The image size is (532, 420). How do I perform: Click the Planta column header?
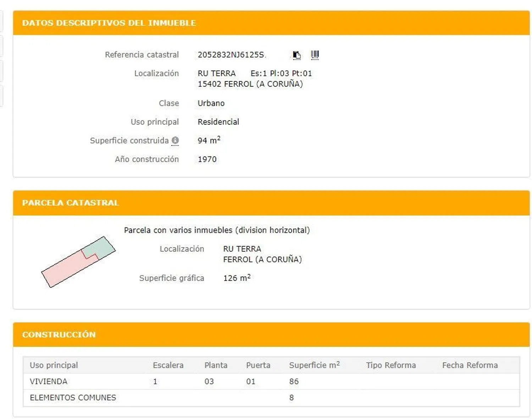216,365
